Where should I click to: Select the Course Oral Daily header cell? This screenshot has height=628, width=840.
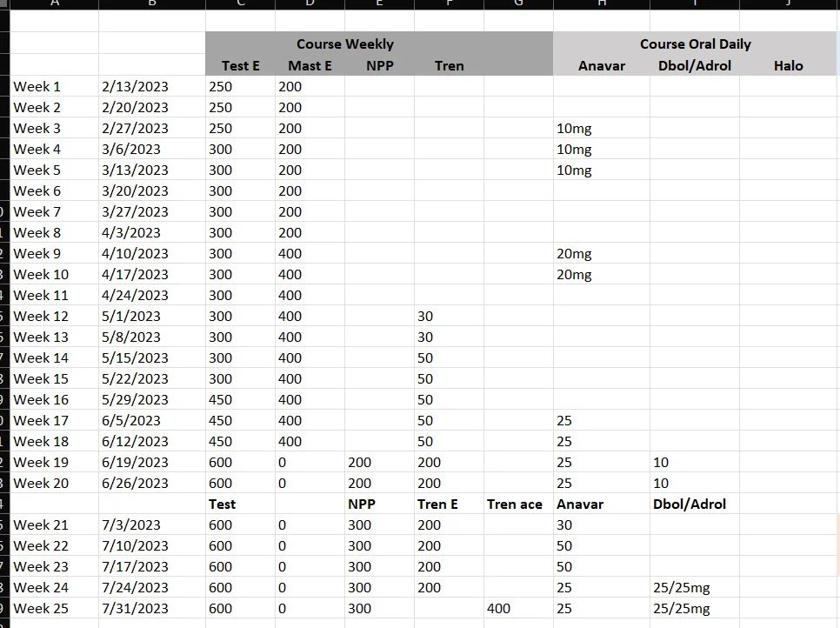click(695, 44)
